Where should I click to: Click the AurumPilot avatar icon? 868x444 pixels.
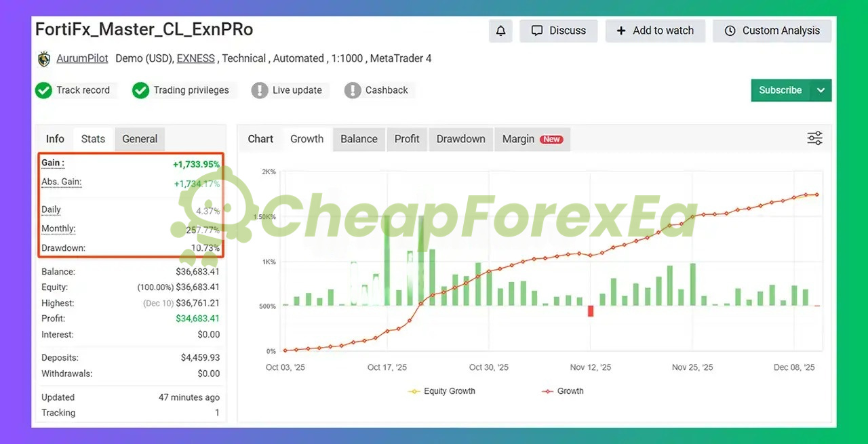pyautogui.click(x=44, y=59)
